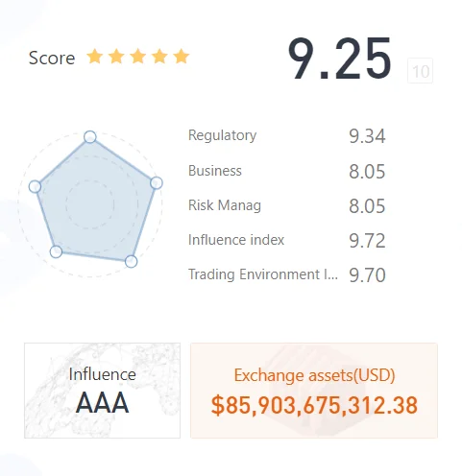Click the Regulatory score label
This screenshot has height=476, width=462.
click(x=222, y=135)
